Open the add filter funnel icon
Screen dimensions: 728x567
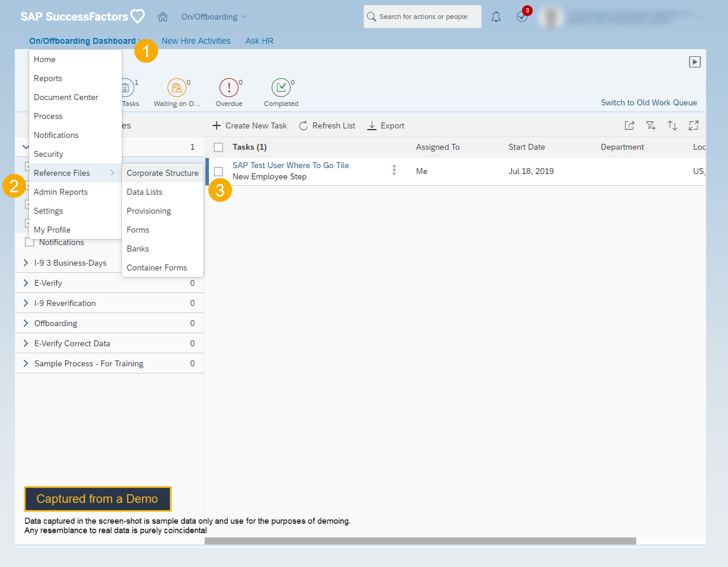[x=651, y=125]
